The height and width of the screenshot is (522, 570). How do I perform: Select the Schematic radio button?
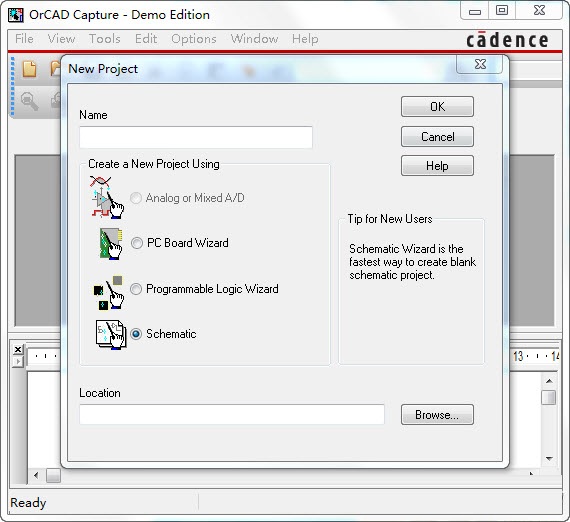tap(136, 334)
